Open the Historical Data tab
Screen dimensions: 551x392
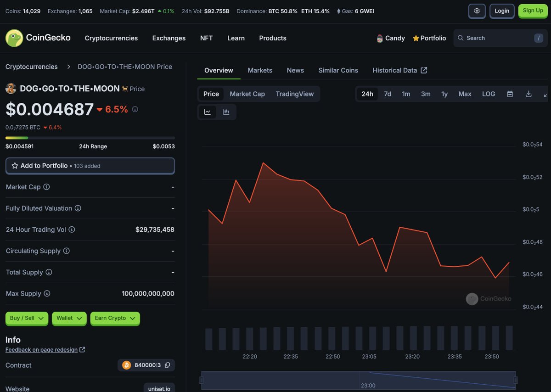point(400,70)
